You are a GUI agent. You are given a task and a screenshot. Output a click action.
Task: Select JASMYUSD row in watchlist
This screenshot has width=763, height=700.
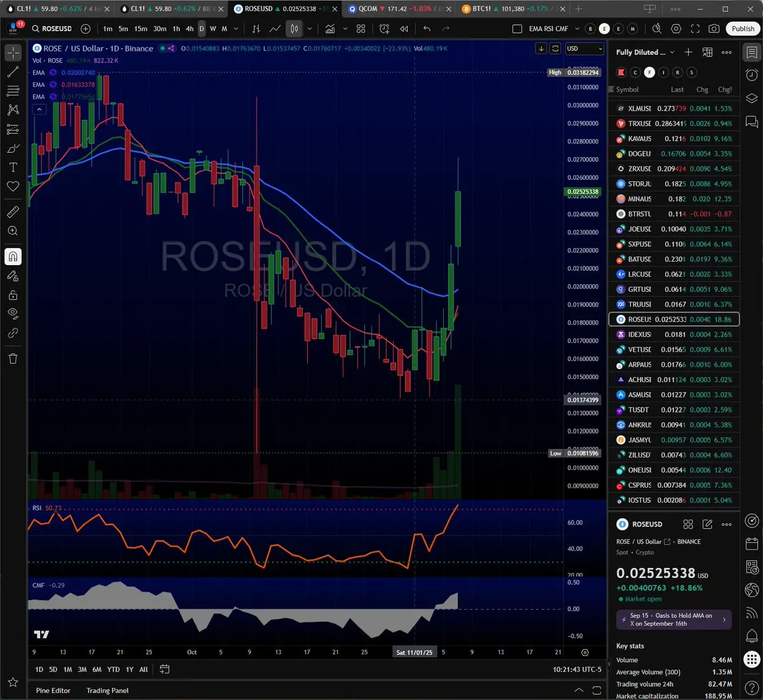(x=673, y=440)
